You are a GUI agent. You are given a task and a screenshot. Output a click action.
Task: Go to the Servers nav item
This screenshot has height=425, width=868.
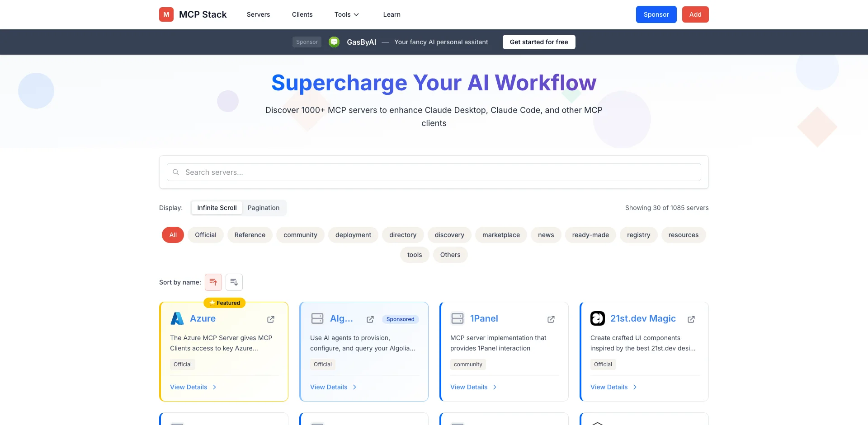258,14
